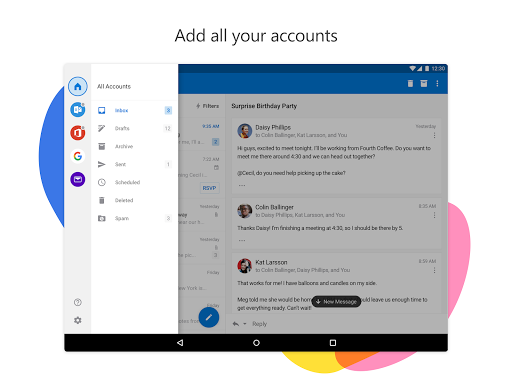512x384 pixels.
Task: Open the help question mark icon
Action: pos(78,302)
